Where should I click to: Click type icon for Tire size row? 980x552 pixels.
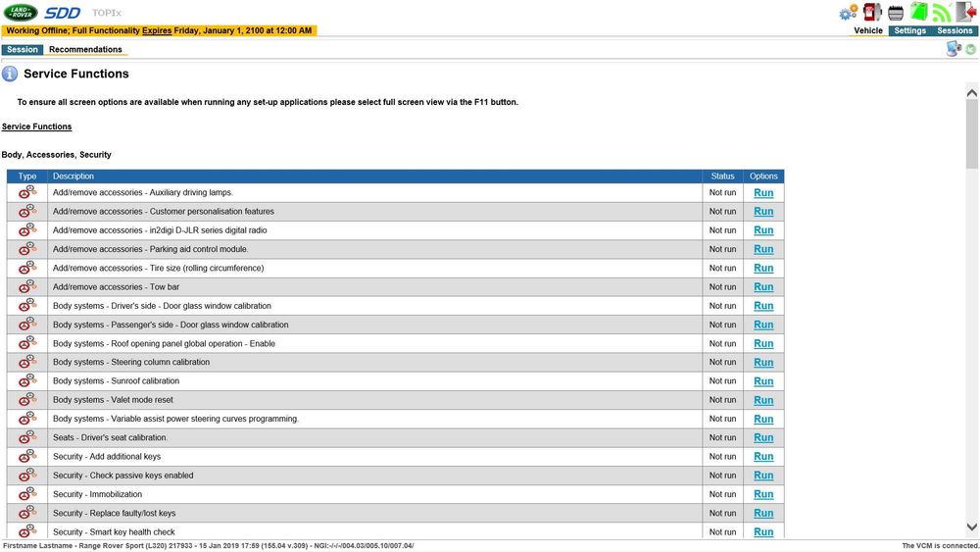(x=26, y=268)
